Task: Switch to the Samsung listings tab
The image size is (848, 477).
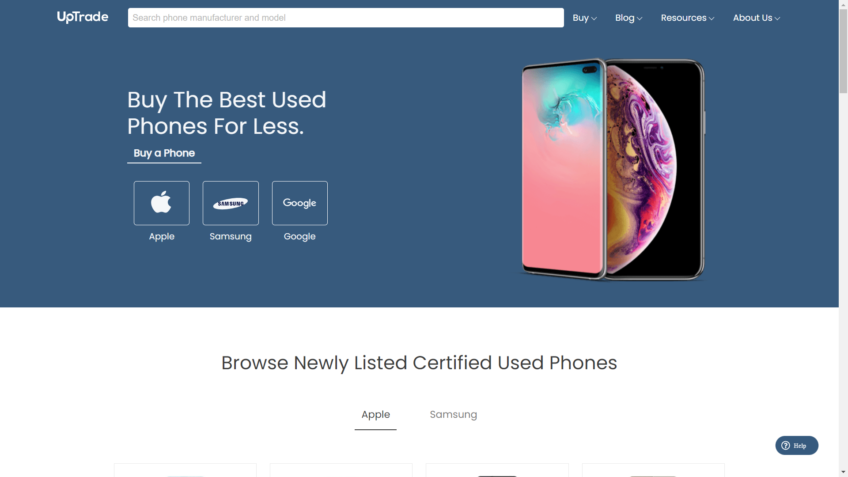Action: (453, 415)
